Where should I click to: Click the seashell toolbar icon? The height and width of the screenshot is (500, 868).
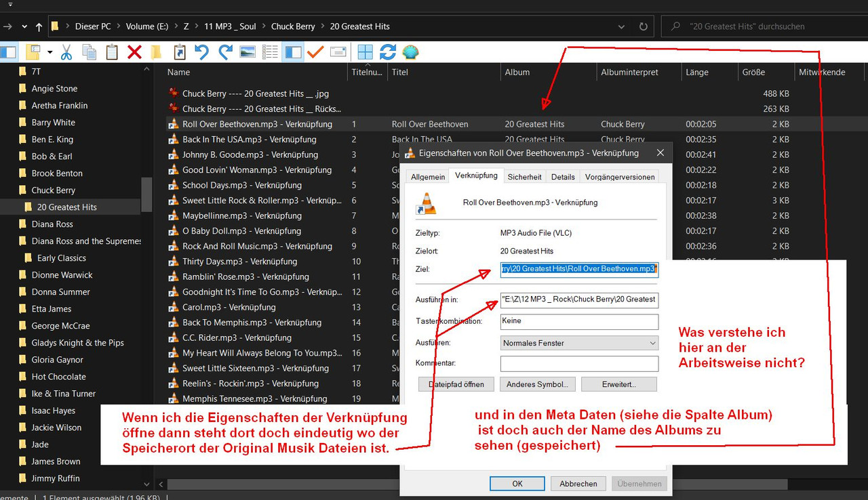410,52
